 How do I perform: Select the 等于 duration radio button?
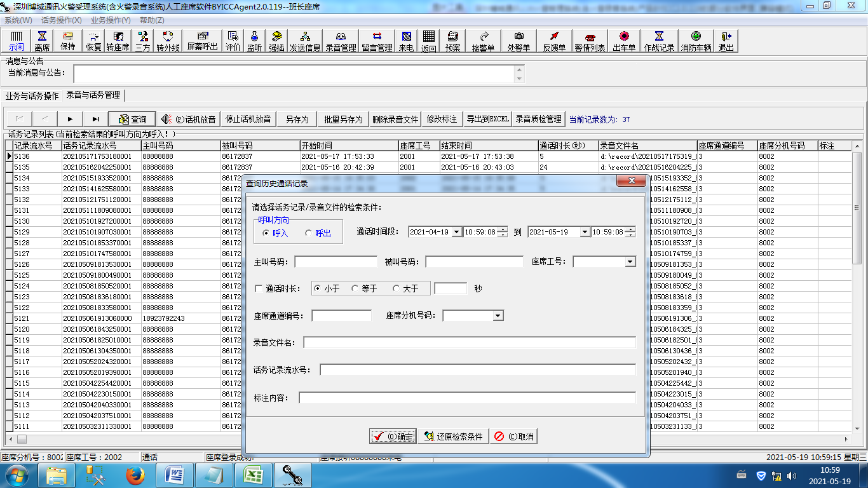tap(365, 288)
